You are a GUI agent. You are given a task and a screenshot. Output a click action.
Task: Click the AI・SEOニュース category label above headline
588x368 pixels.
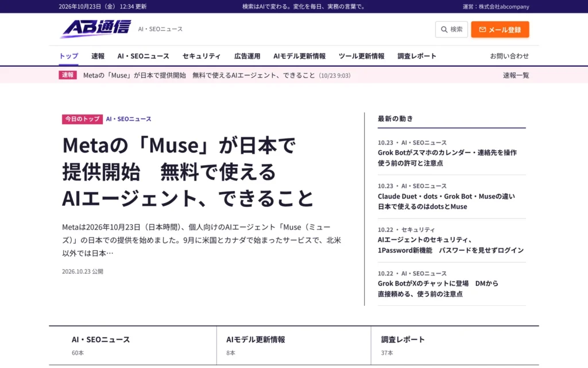coord(129,119)
